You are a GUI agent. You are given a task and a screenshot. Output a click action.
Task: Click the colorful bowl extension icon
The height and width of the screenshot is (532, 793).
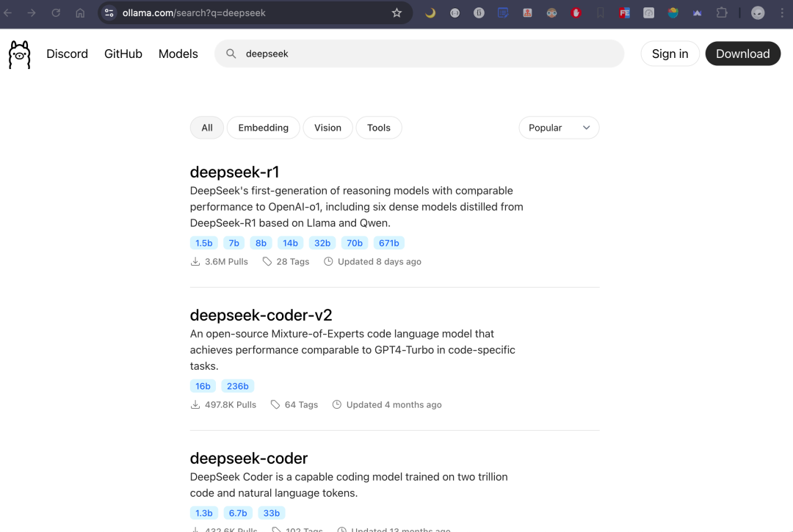[x=673, y=13]
